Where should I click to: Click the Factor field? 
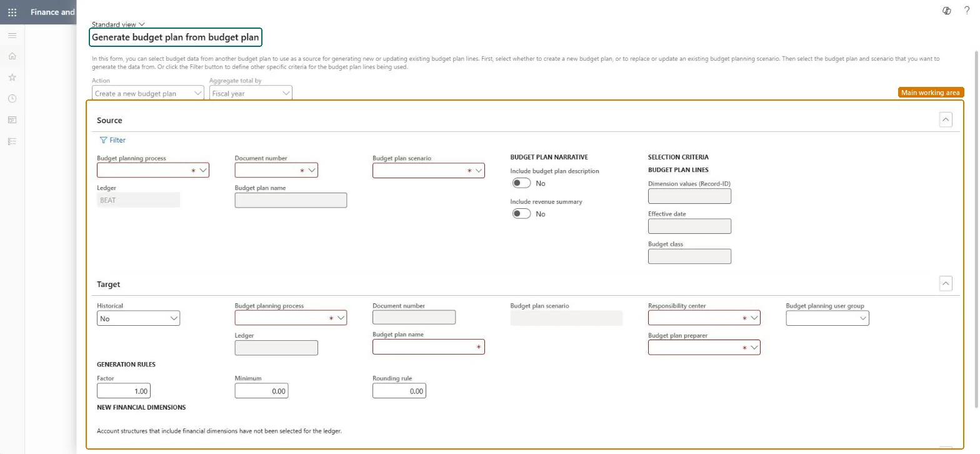coord(124,391)
